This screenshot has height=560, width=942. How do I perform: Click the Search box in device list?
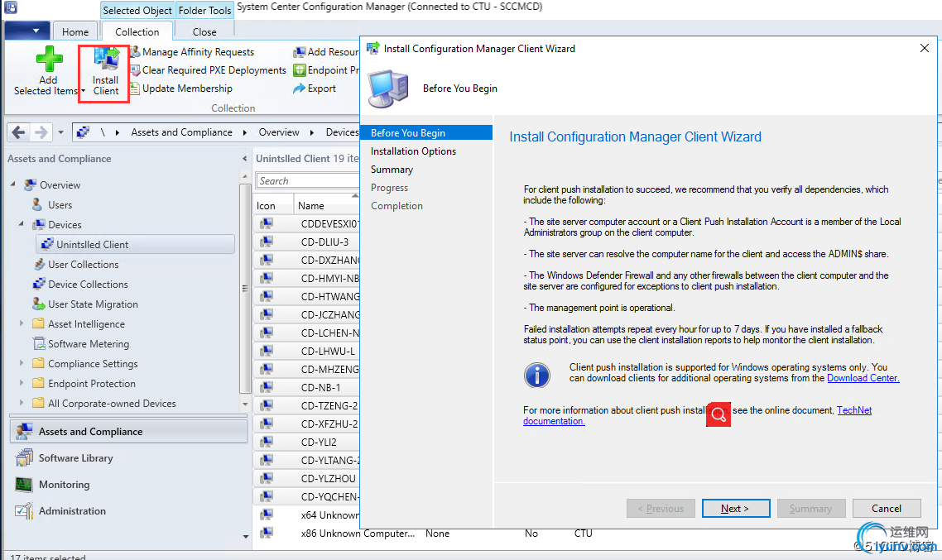(308, 180)
